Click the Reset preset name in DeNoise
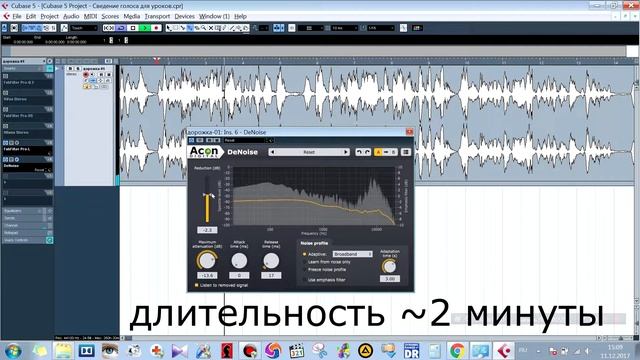The width and height of the screenshot is (640, 360). point(309,152)
